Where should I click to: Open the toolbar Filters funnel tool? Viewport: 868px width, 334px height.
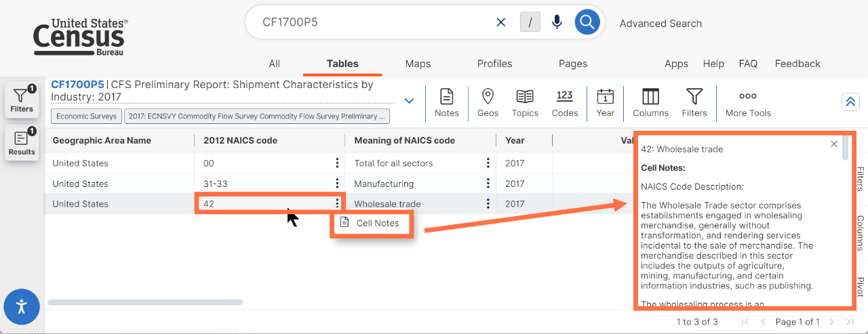tap(694, 102)
